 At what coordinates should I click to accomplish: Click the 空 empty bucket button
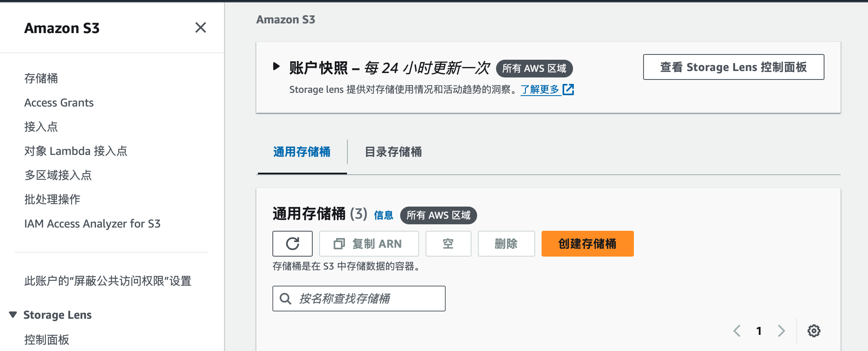pyautogui.click(x=448, y=244)
